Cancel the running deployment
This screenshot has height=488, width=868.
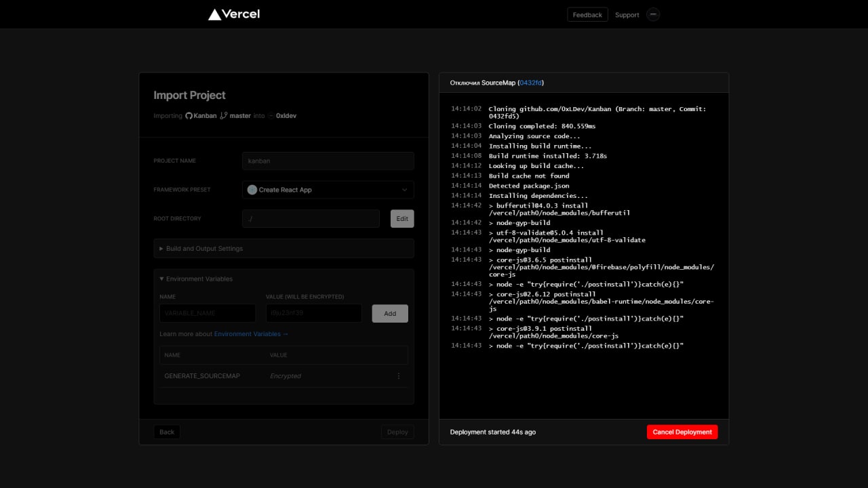click(682, 432)
